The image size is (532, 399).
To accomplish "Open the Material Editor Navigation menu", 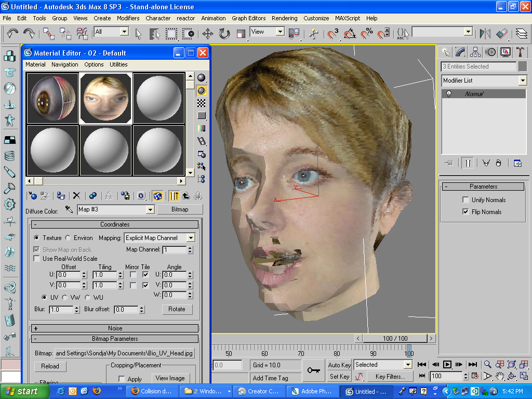I will click(64, 64).
